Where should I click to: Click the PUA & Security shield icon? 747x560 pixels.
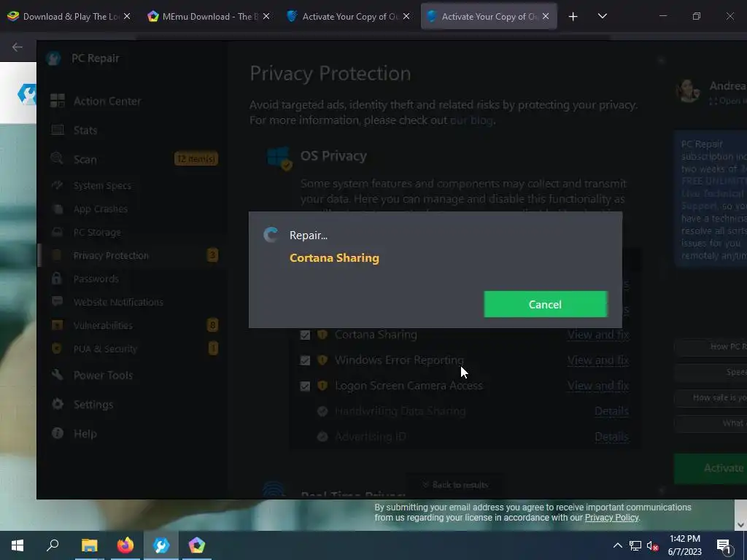coord(57,348)
